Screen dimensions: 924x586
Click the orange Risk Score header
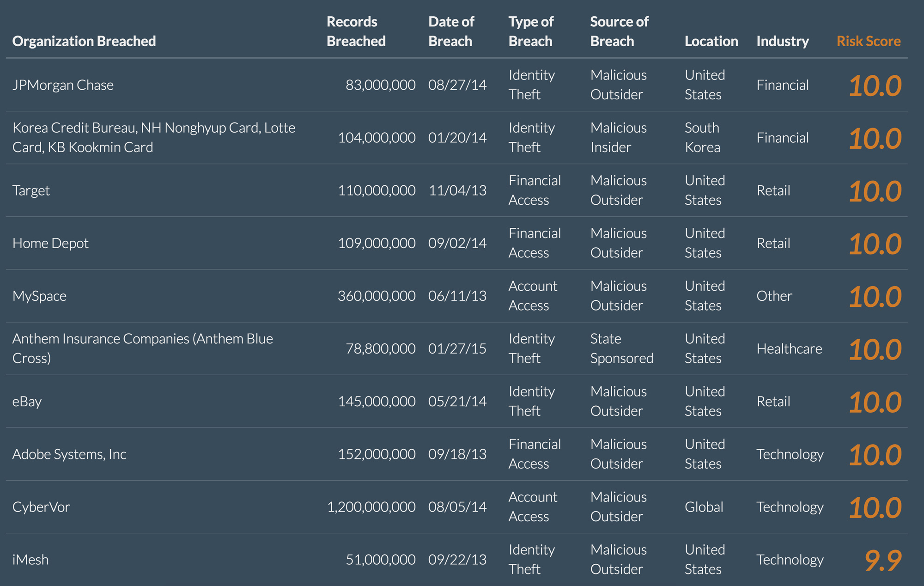[869, 41]
